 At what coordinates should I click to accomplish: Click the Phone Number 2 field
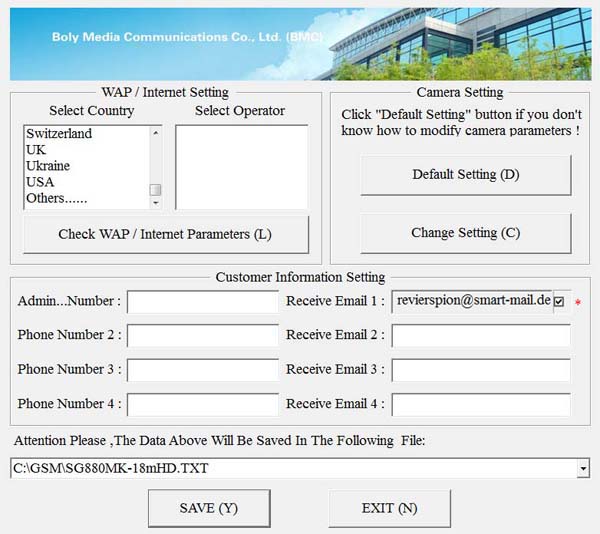202,336
